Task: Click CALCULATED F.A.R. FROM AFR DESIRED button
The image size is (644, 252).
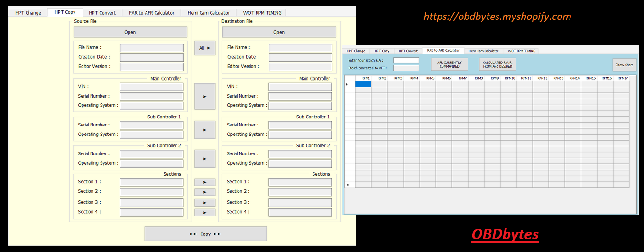Action: tap(497, 64)
